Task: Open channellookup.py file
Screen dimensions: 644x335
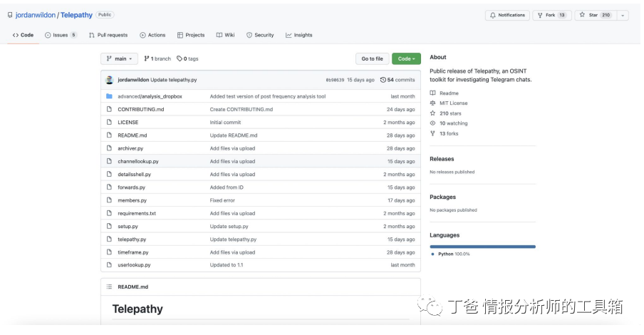Action: 138,162
